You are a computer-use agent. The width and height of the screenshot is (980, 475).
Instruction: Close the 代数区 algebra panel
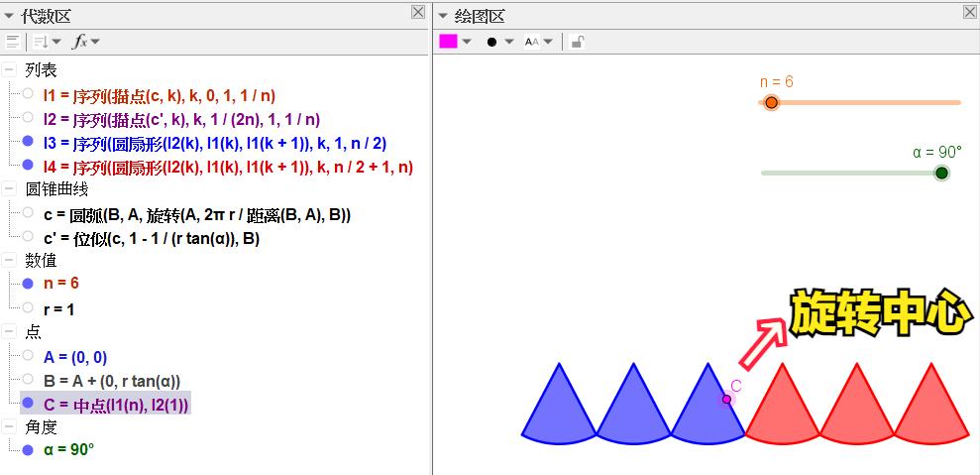418,12
